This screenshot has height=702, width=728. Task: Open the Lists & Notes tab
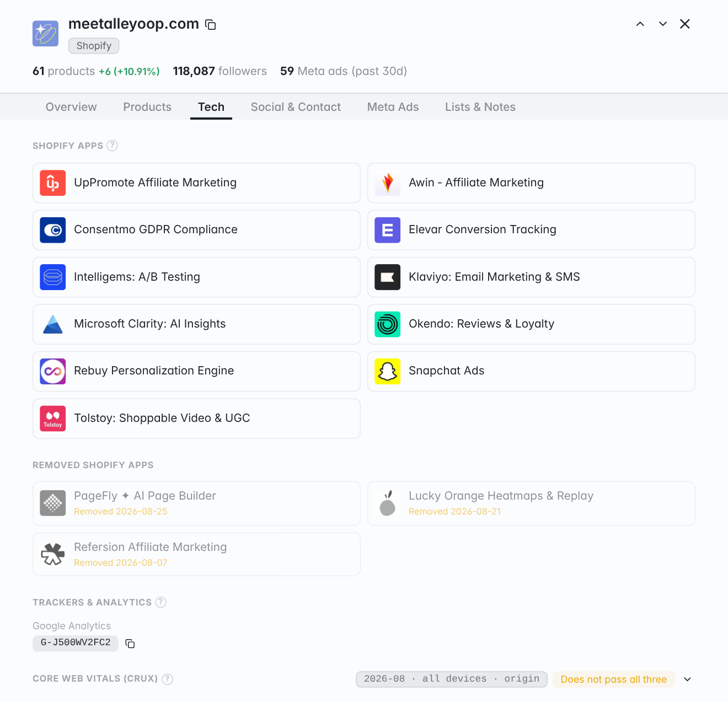coord(480,107)
